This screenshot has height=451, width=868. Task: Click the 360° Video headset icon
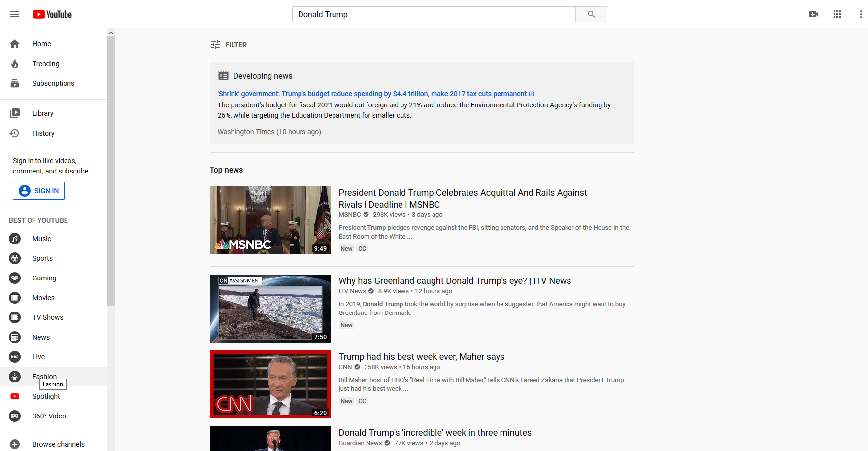pyautogui.click(x=15, y=416)
